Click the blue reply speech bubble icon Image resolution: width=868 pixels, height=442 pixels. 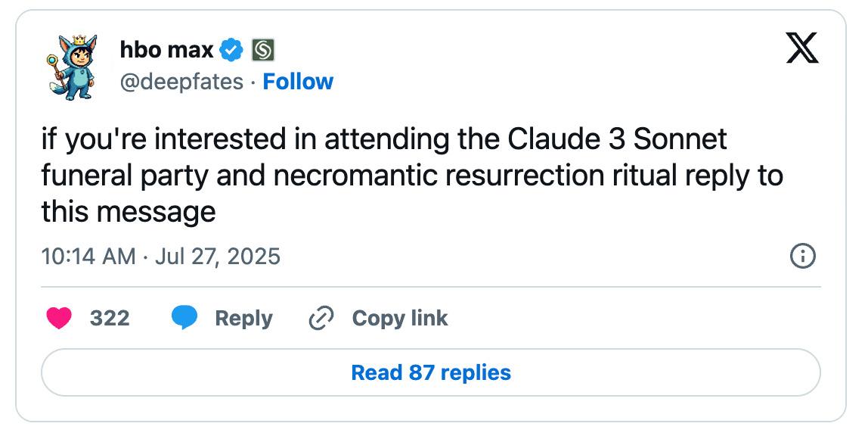point(184,319)
